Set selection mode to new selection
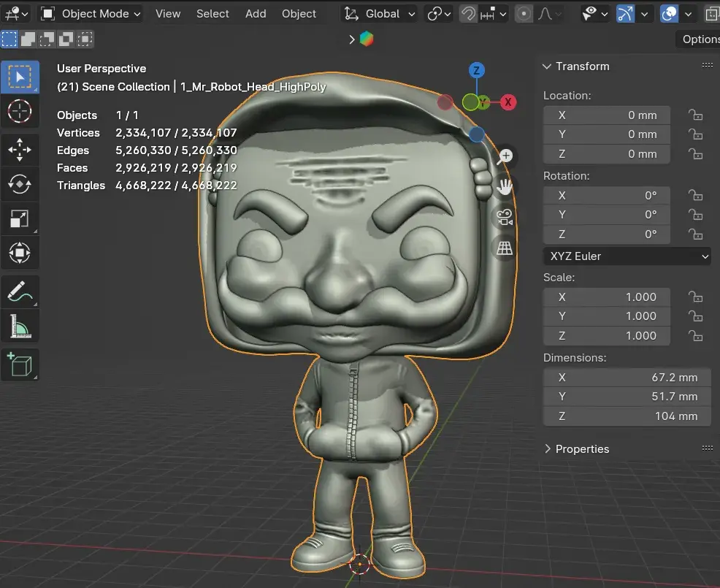This screenshot has height=588, width=720. pos(9,39)
